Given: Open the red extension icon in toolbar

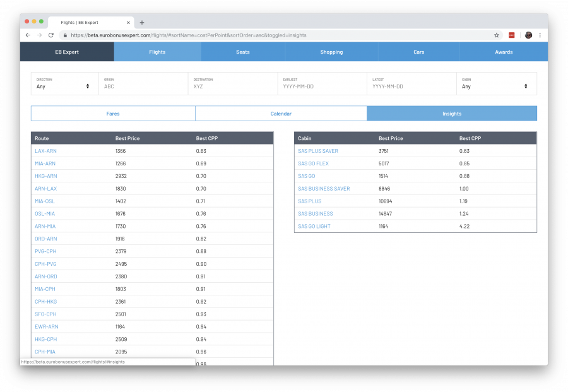Looking at the screenshot, I should [x=512, y=35].
